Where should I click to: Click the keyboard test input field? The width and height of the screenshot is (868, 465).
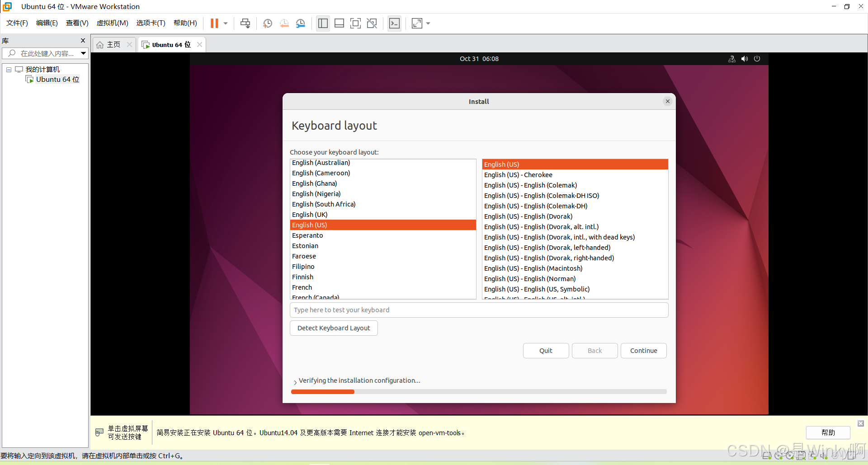click(x=479, y=310)
